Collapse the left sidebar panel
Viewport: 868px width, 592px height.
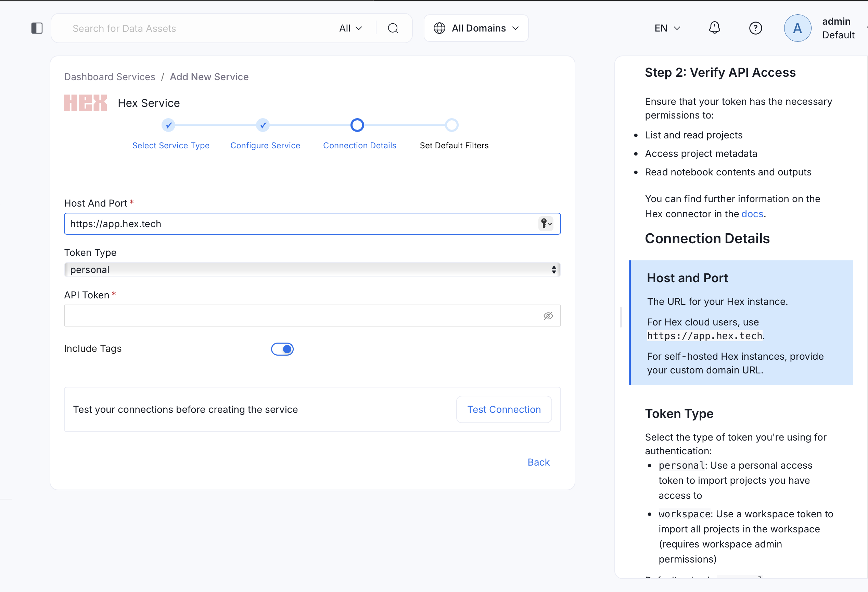[37, 28]
